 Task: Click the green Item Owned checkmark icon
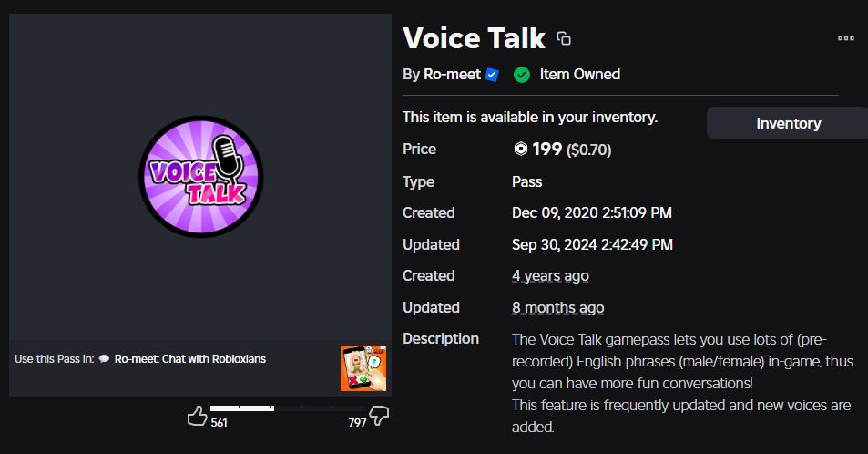pyautogui.click(x=522, y=75)
